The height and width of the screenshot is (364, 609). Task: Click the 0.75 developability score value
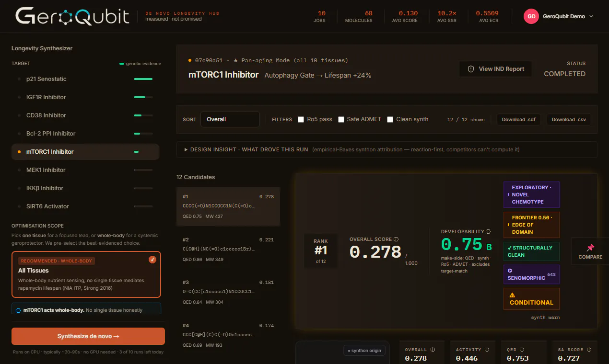tap(462, 244)
